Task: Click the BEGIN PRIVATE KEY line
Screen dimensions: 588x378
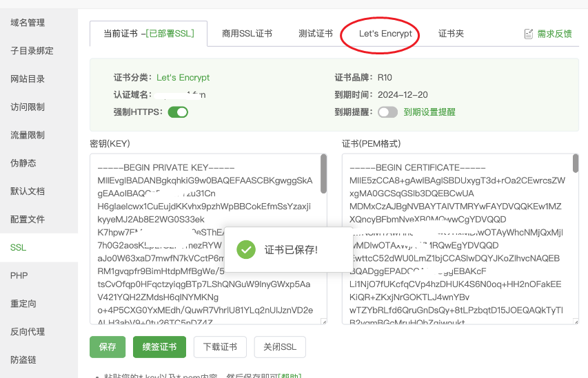Action: coord(166,167)
